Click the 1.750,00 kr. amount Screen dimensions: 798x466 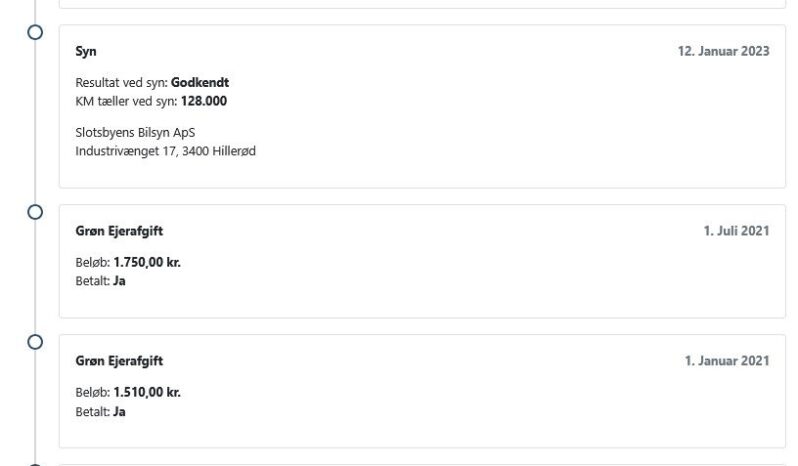[147, 263]
